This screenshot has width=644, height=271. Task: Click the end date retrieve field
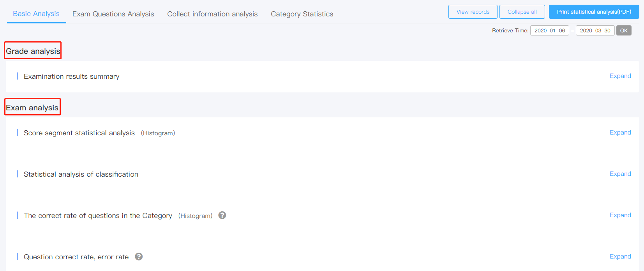pyautogui.click(x=595, y=30)
